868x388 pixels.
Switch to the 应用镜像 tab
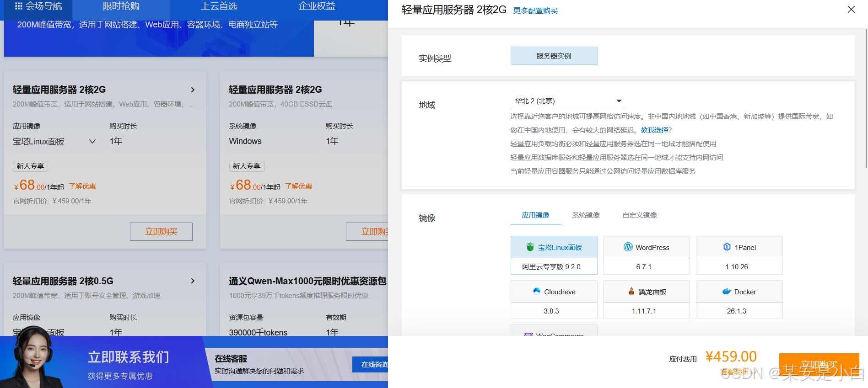(535, 215)
